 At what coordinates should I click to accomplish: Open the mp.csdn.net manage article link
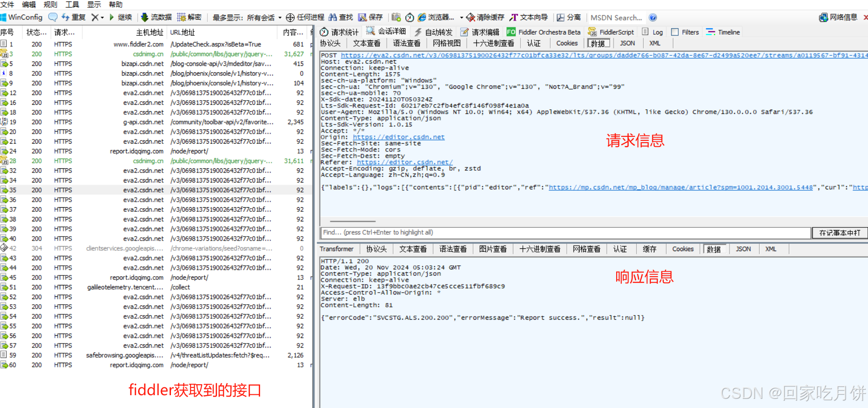[681, 188]
